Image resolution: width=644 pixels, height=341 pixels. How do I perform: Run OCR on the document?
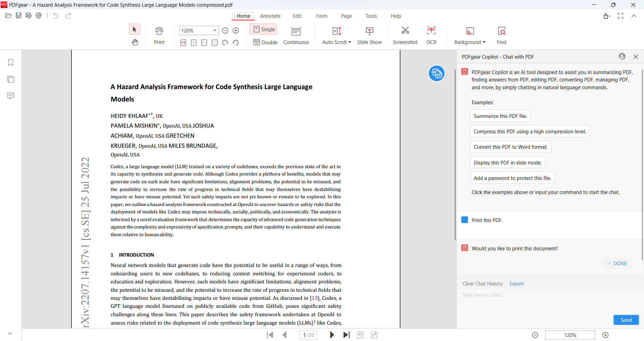[431, 35]
